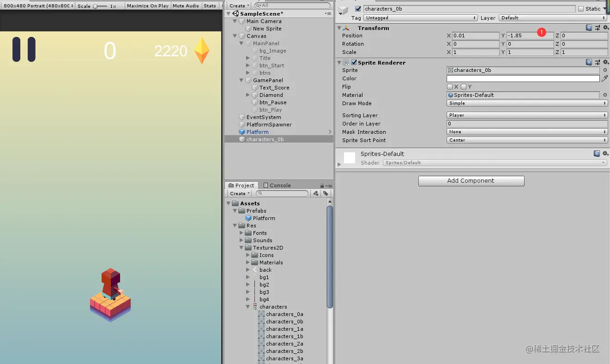Image resolution: width=610 pixels, height=364 pixels.
Task: Click the Main Camera object icon in Hierarchy
Action: point(242,21)
